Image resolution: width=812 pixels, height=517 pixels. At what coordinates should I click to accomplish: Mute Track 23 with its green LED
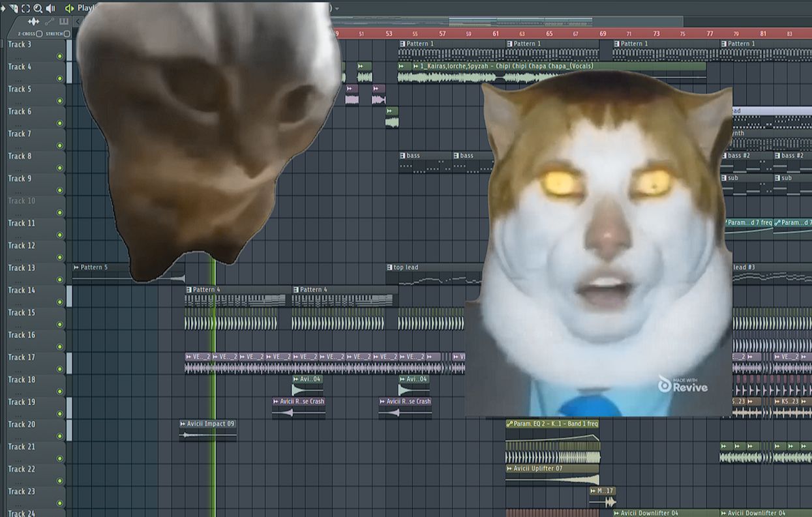[x=60, y=503]
